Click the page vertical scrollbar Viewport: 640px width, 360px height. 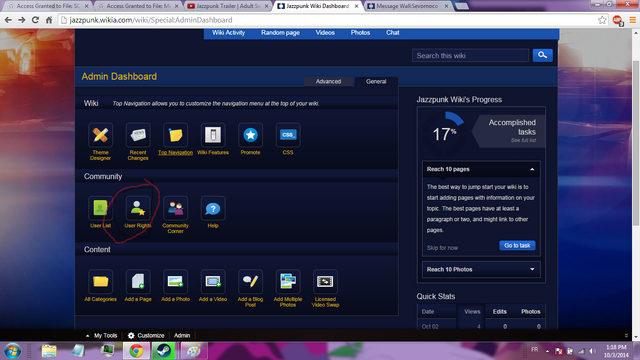pos(636,143)
